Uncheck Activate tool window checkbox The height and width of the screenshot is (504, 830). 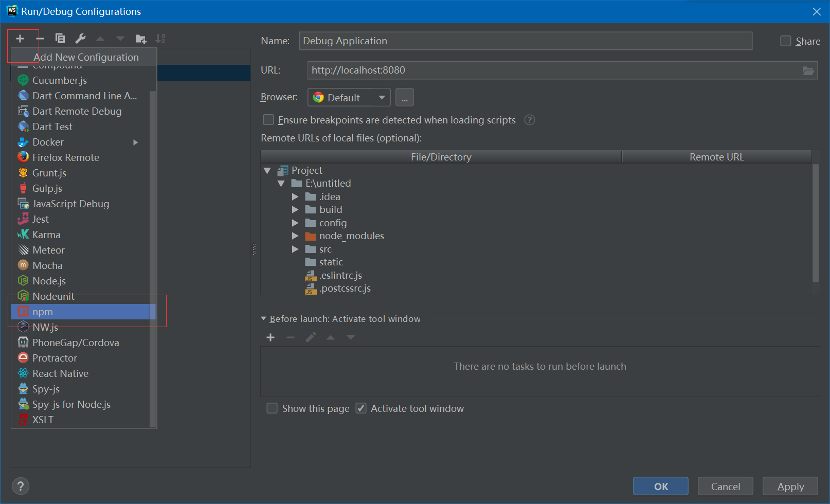tap(361, 408)
